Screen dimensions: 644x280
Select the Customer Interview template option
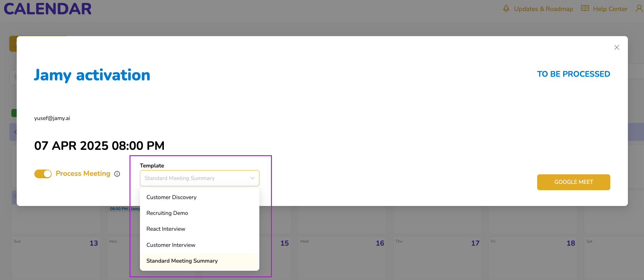171,245
